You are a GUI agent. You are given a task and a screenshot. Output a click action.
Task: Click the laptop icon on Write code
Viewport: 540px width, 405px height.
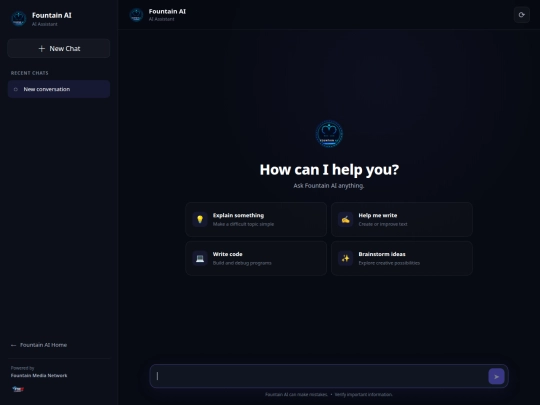click(200, 258)
